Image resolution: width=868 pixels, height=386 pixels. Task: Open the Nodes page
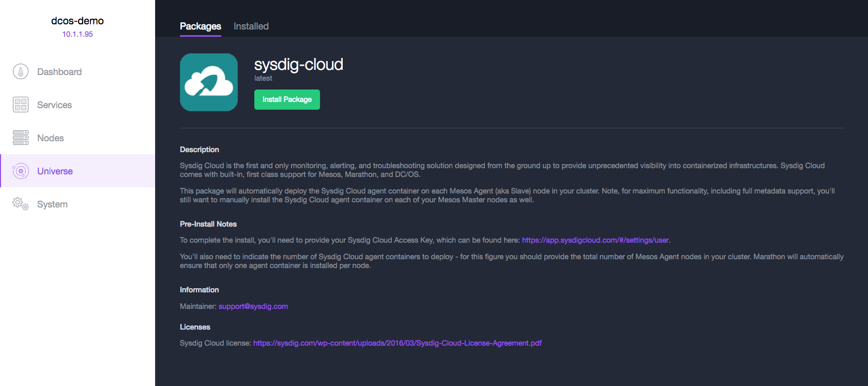click(x=78, y=138)
